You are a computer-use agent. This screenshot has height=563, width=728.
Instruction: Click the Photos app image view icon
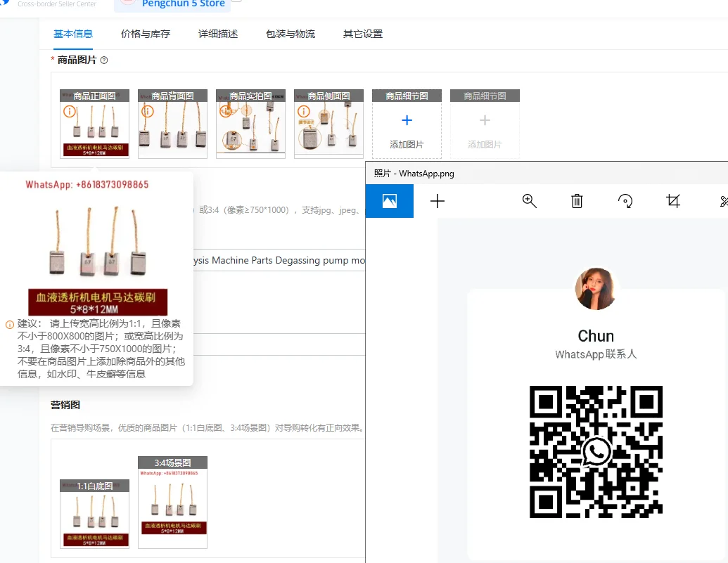390,201
